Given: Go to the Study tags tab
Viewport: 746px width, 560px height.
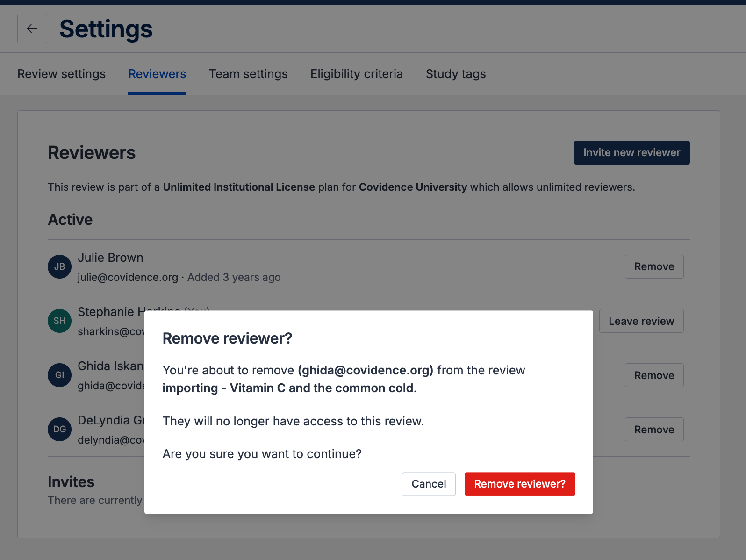Looking at the screenshot, I should pyautogui.click(x=456, y=74).
